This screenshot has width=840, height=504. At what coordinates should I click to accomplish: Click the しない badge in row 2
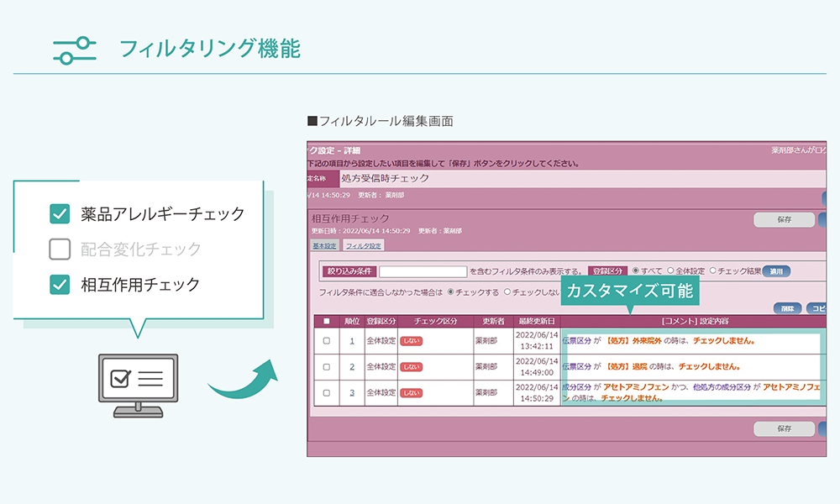point(412,367)
